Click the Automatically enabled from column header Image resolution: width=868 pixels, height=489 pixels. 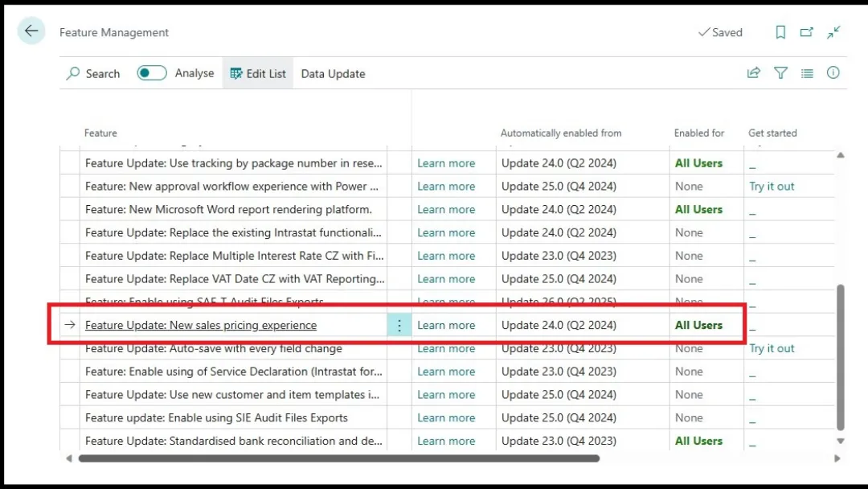click(561, 133)
